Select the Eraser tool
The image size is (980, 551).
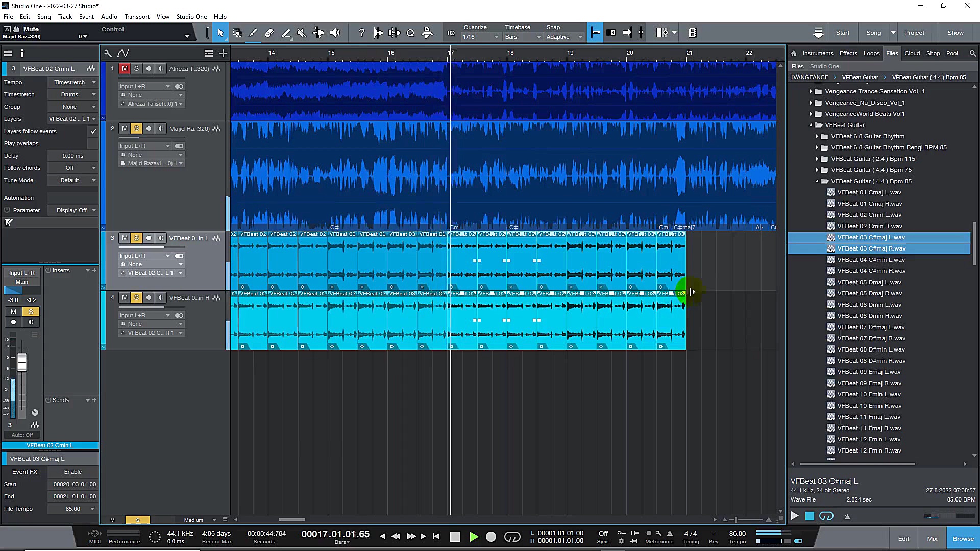click(x=269, y=33)
